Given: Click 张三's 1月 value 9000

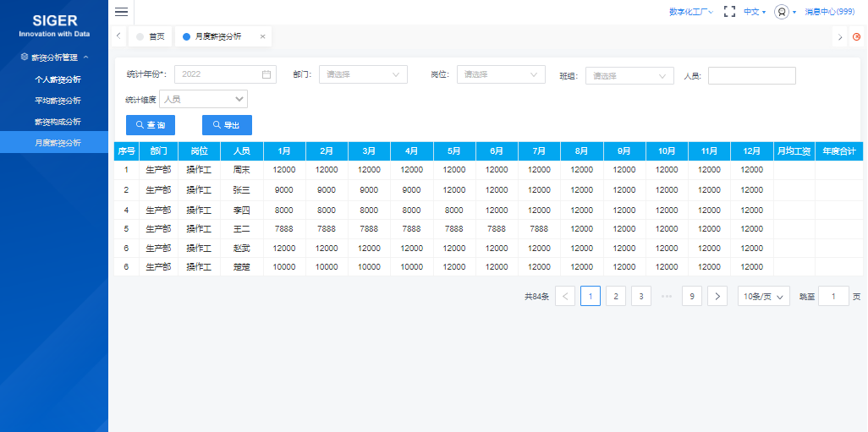Looking at the screenshot, I should (x=284, y=189).
